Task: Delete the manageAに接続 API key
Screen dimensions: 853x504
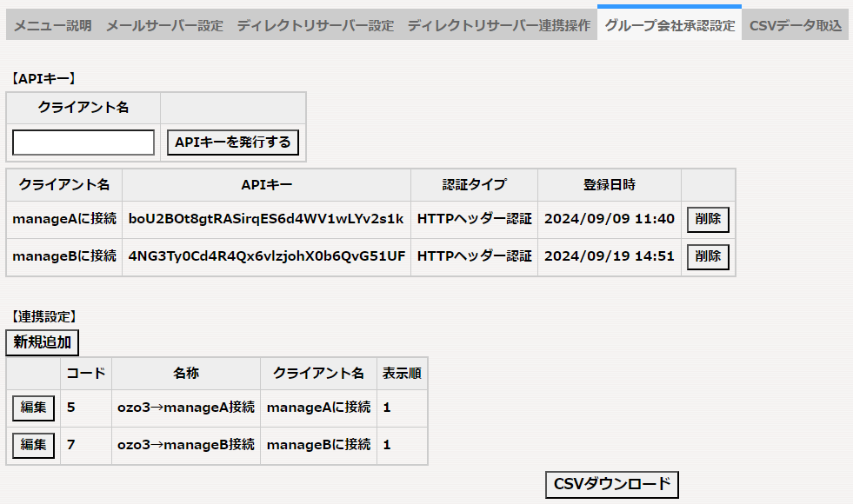Action: coord(707,219)
